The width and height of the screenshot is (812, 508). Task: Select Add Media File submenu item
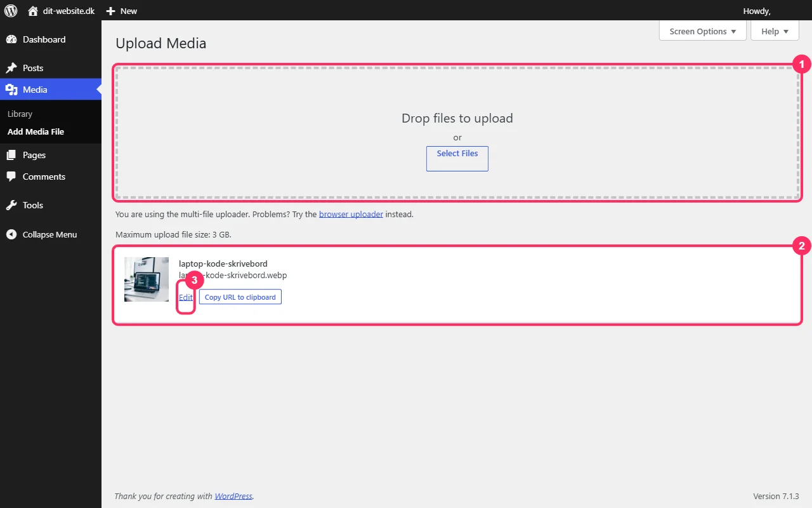coord(36,131)
